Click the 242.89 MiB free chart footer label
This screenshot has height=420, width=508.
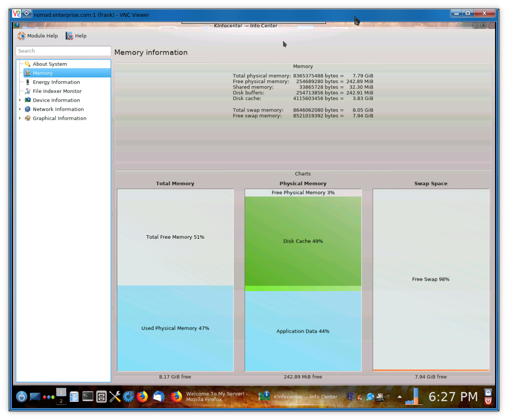(x=303, y=377)
